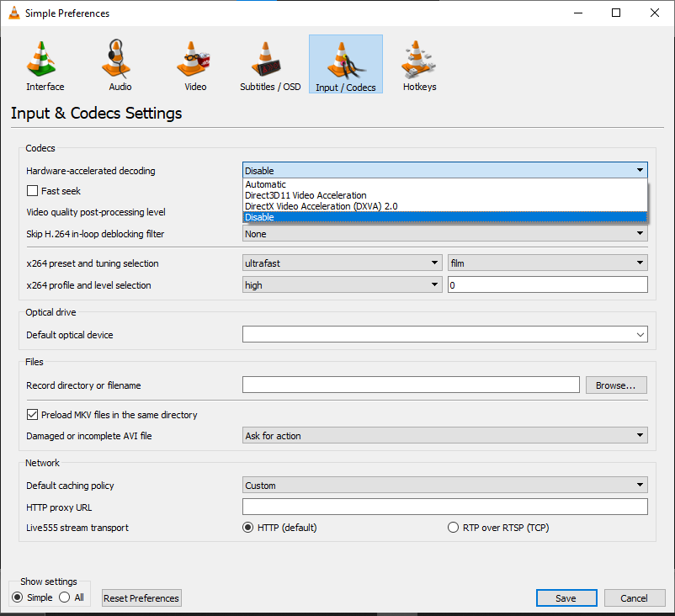Click the Browse... button
675x616 pixels.
click(x=616, y=385)
